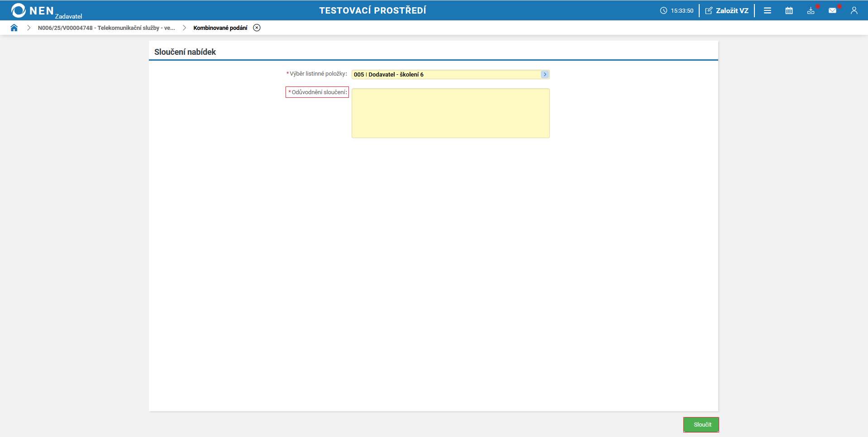Viewport: 868px width, 437px height.
Task: Open breadcrumb N006/25/V00004748 Telekomunikační služby
Action: point(106,28)
